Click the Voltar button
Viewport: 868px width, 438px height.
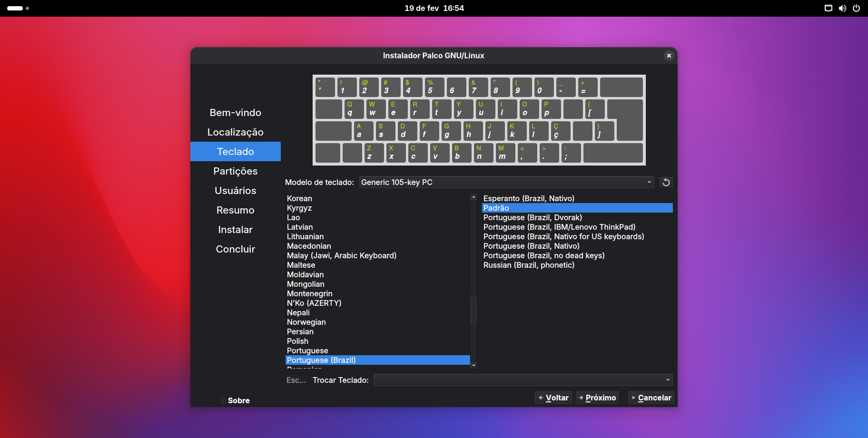(x=553, y=398)
